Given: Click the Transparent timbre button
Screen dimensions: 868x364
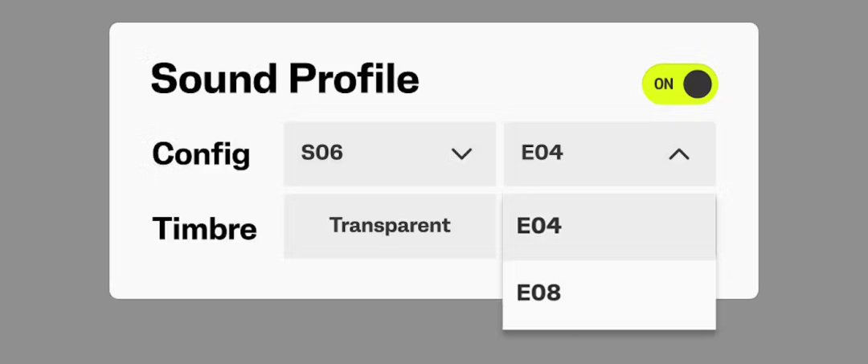Looking at the screenshot, I should 390,226.
